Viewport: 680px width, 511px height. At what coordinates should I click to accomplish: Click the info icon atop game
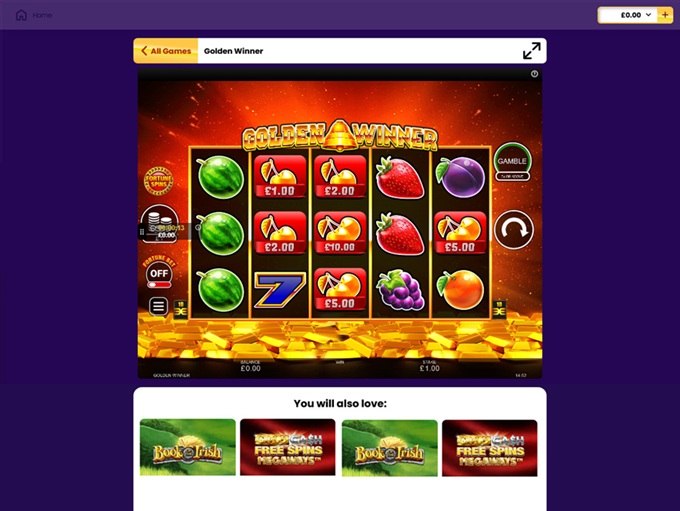pyautogui.click(x=534, y=74)
